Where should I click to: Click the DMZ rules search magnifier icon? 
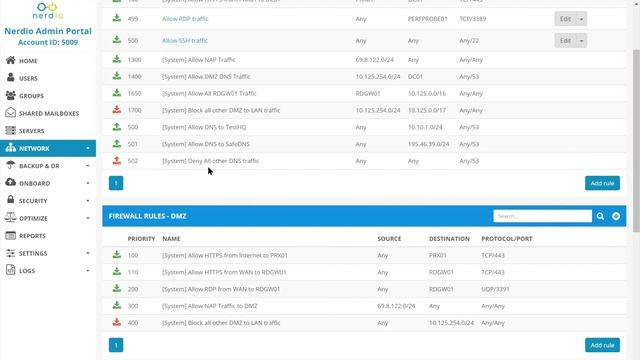(600, 216)
